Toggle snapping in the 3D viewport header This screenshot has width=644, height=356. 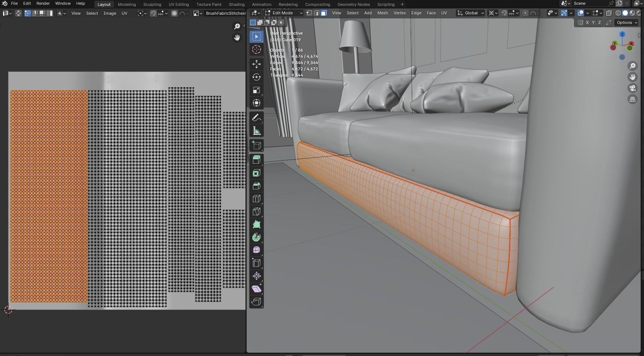(x=504, y=13)
